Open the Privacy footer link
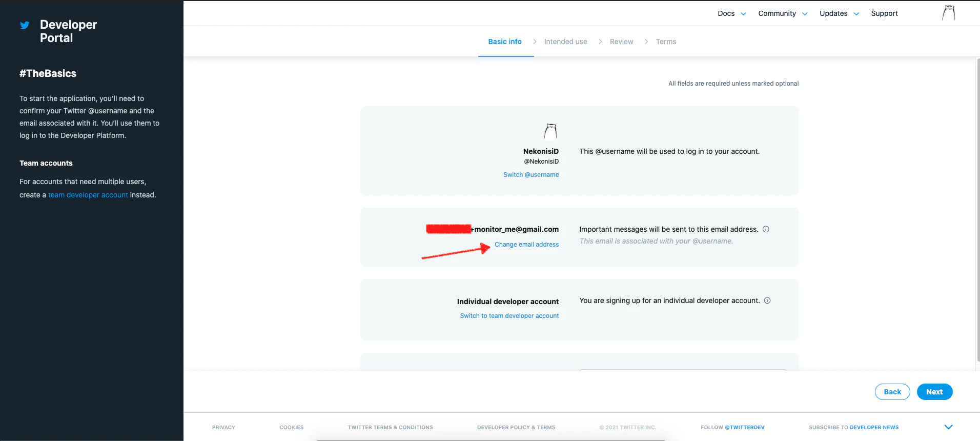This screenshot has height=441, width=980. [x=223, y=427]
